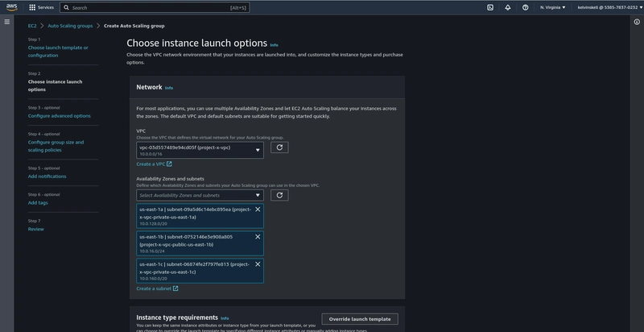644x332 pixels.
Task: Click breadcrumb text Create Auto Scaling group
Action: coord(134,26)
